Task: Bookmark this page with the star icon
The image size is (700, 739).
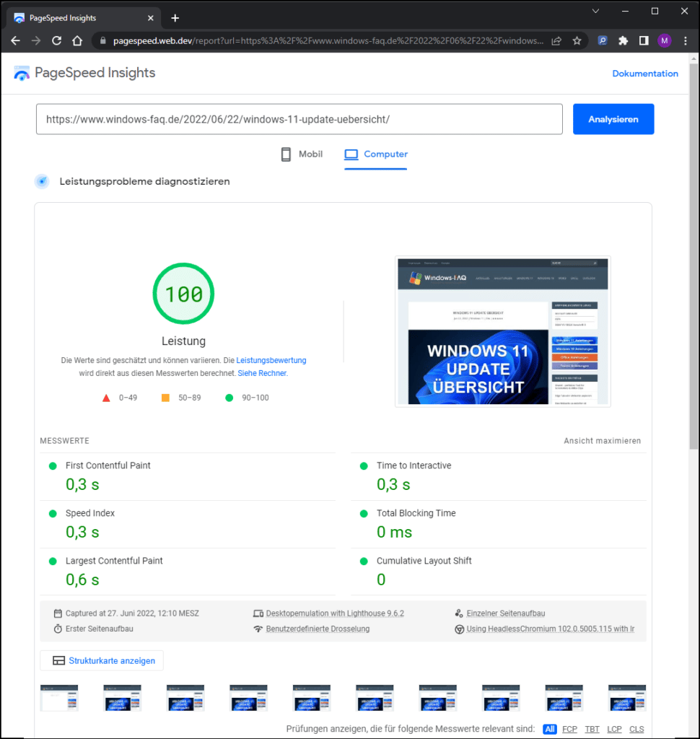Action: coord(577,41)
